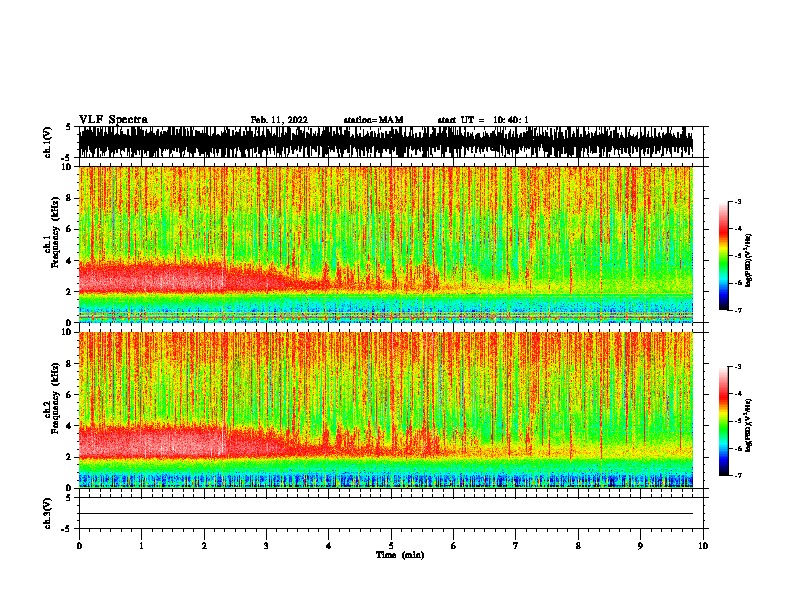This screenshot has width=792, height=612.
Task: Click the "-5" tick on ch.2 colorbar
Action: click(738, 421)
